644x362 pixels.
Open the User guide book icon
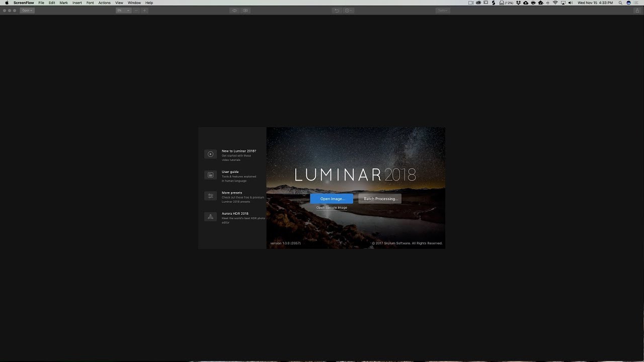[210, 175]
